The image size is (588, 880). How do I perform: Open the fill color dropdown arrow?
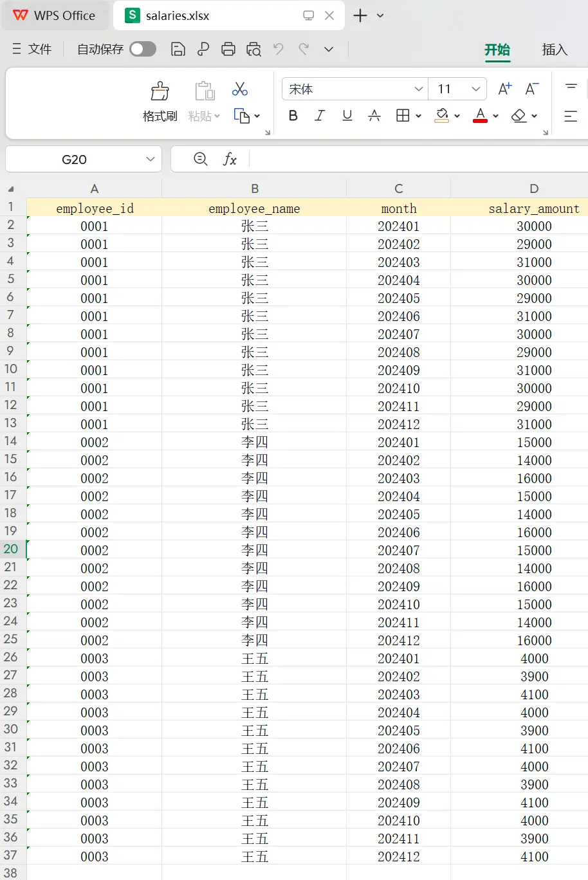tap(457, 116)
